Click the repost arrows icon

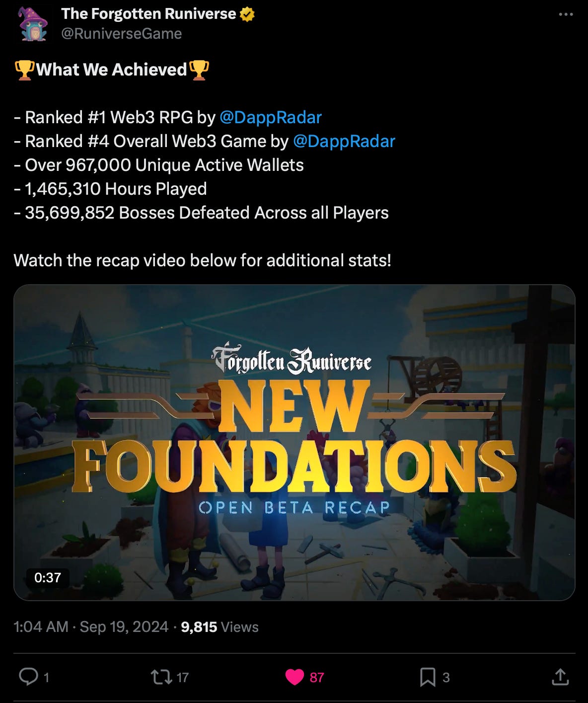coord(161,677)
